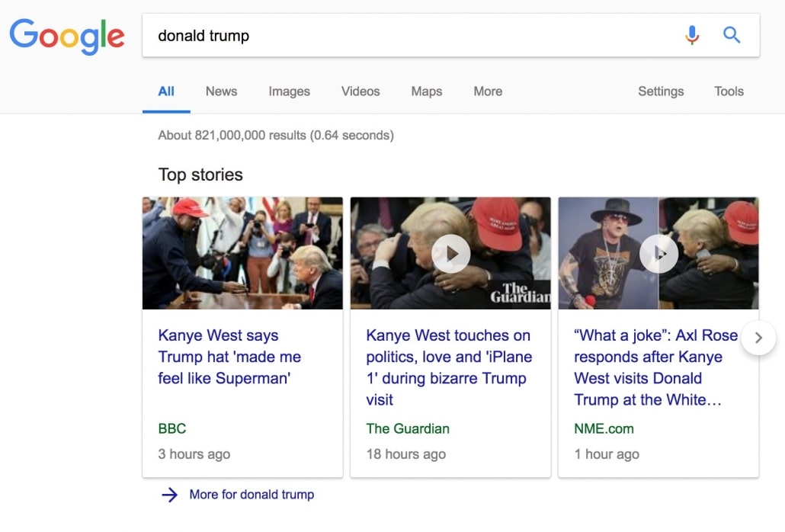Activate voice search microphone icon

692,35
